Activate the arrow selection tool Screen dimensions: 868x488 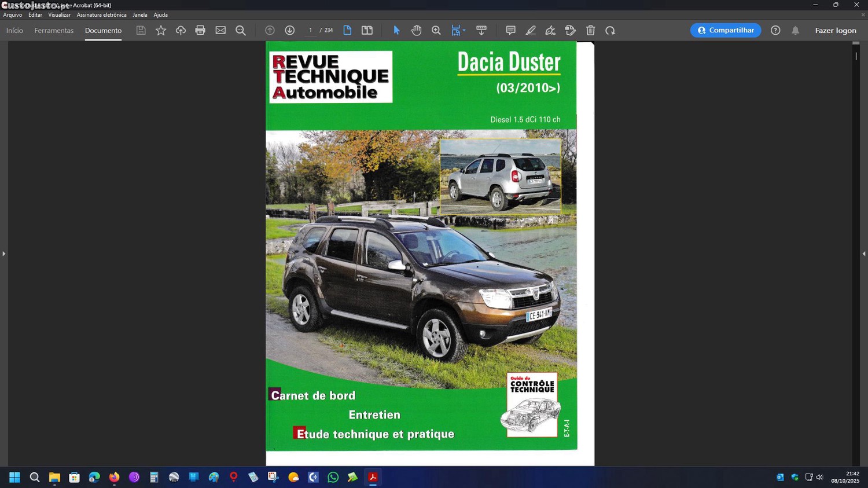(x=396, y=31)
